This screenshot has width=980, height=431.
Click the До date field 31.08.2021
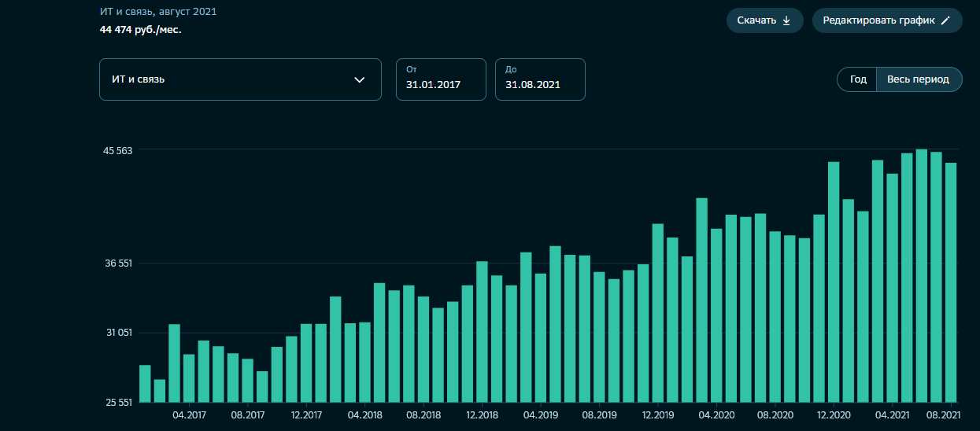pos(540,79)
